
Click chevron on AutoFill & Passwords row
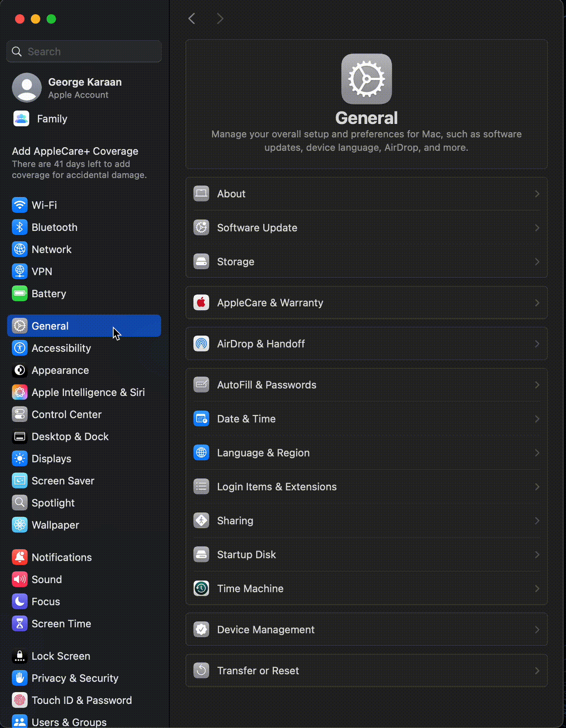(x=537, y=385)
